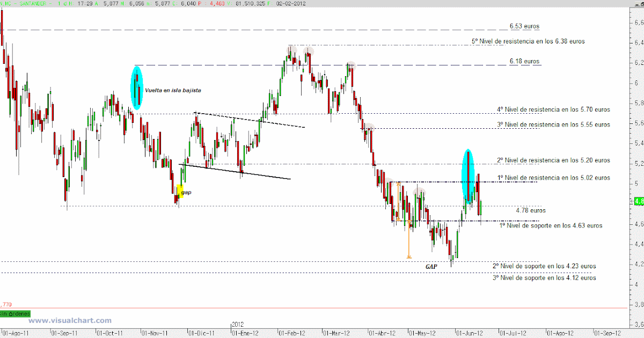Click the 'Vuelta en isla bajista' annotation

coord(173,91)
